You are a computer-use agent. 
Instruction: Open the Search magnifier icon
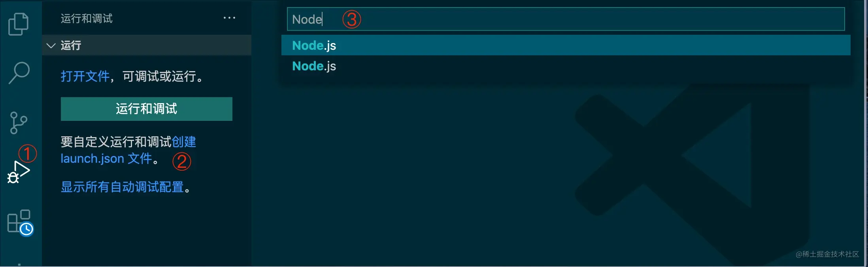19,73
